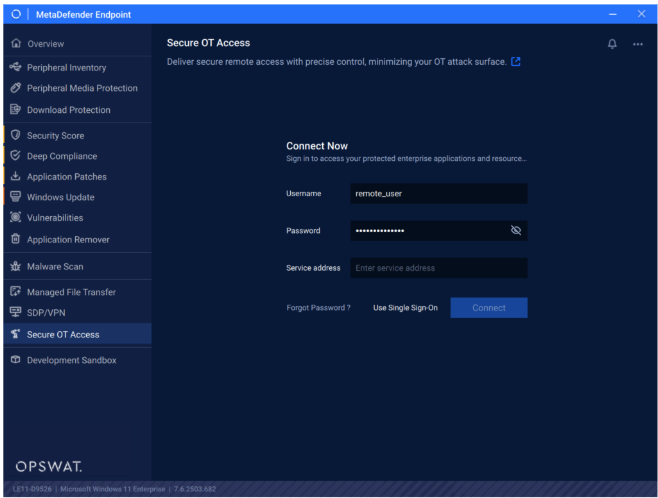This screenshot has height=498, width=658.
Task: Click the Service address input field
Action: [439, 268]
